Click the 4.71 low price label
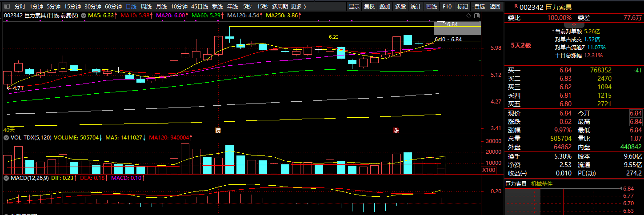Image resolution: width=644 pixels, height=215 pixels. click(18, 88)
